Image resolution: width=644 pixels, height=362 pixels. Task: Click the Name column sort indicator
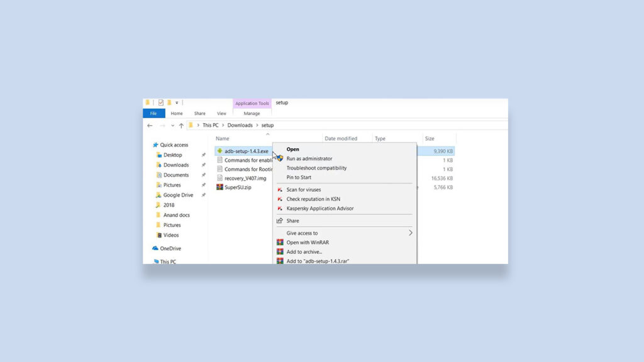267,134
